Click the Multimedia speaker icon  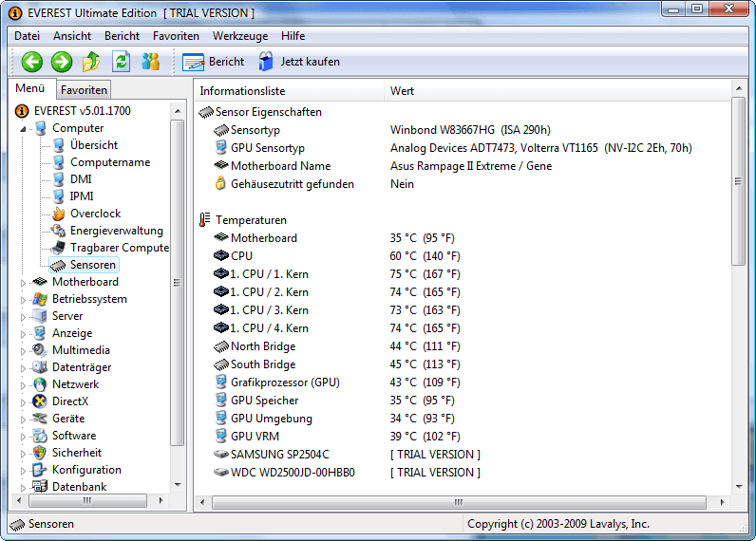point(40,350)
